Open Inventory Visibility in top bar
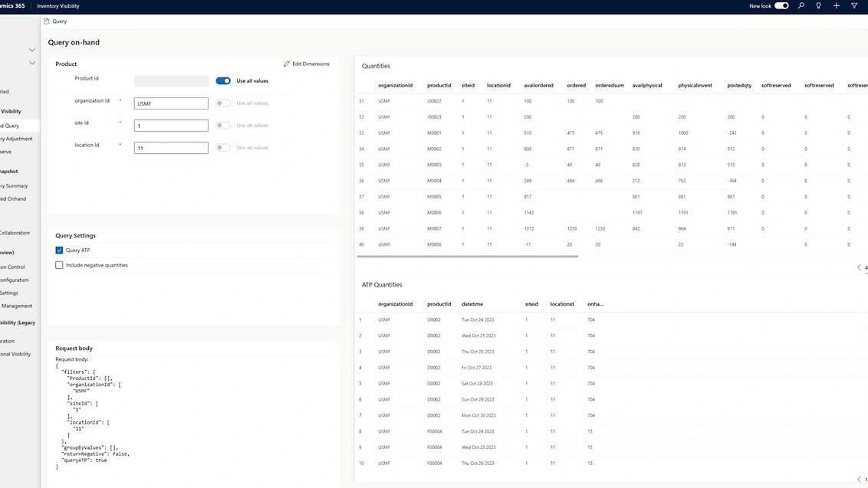 58,6
